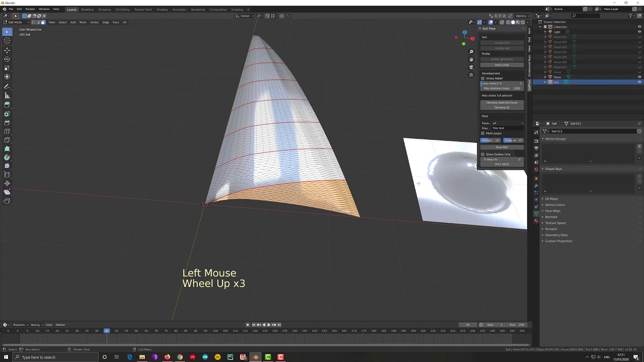This screenshot has width=644, height=362.
Task: Switch to the Shading workspace tab
Action: click(162, 9)
